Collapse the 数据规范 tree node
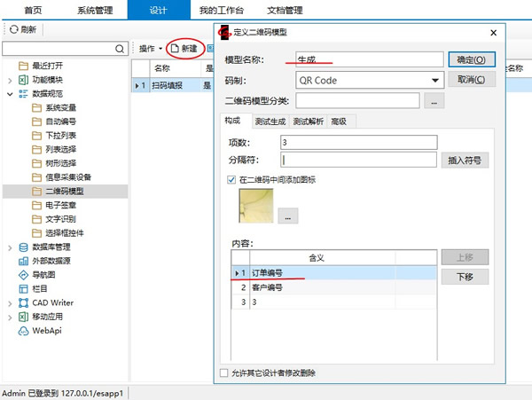This screenshot has width=532, height=400. [x=10, y=93]
